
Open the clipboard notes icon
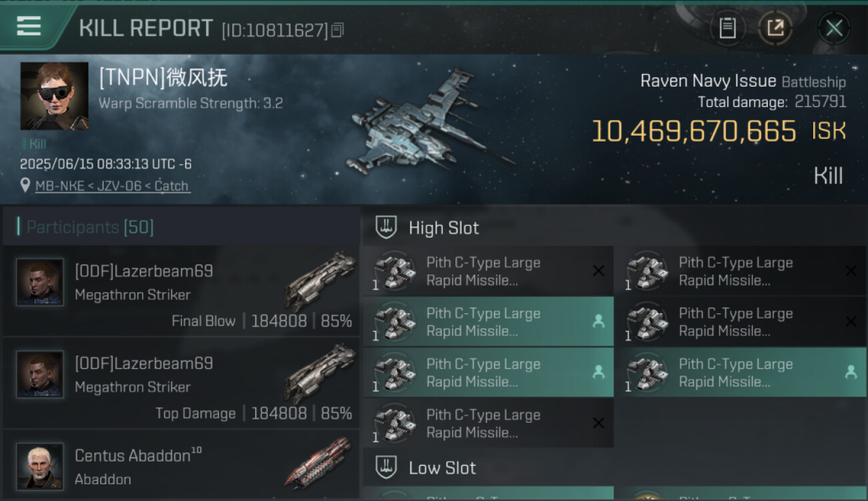click(x=727, y=28)
